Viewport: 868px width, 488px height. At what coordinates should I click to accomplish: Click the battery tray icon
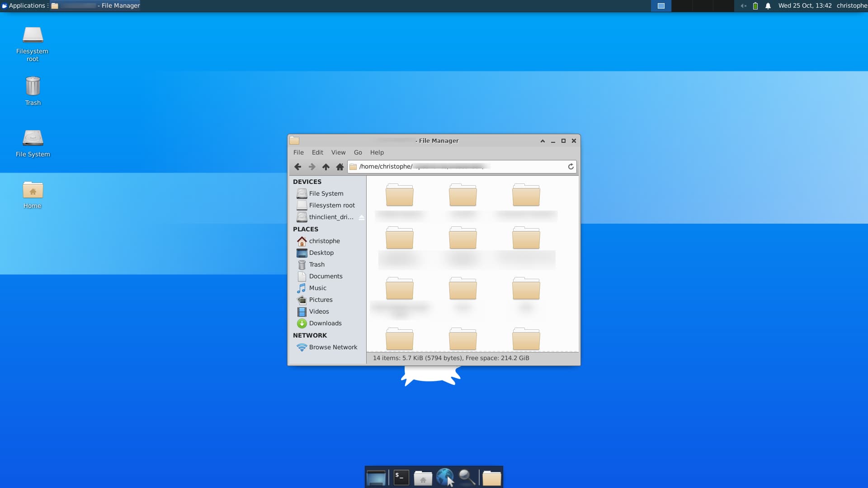(755, 6)
